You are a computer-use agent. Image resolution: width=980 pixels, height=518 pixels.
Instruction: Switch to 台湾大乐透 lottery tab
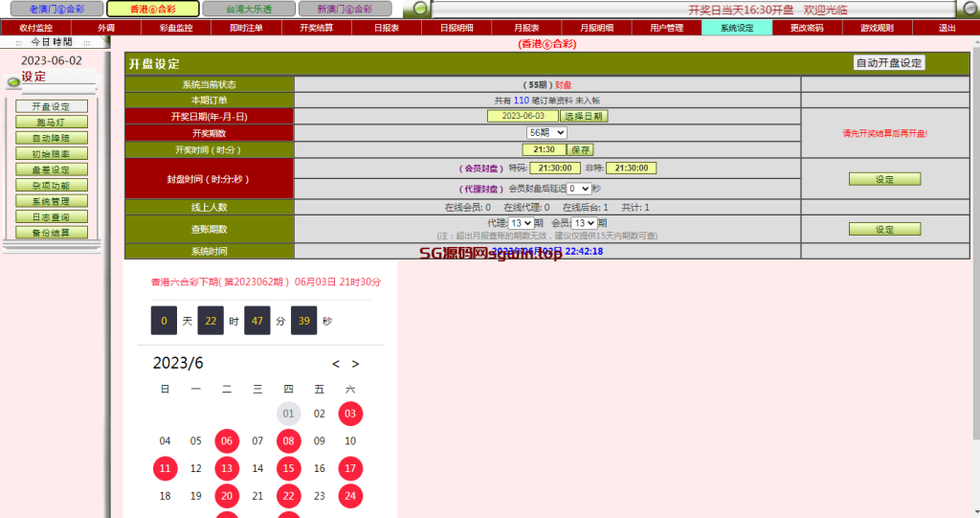pos(248,9)
